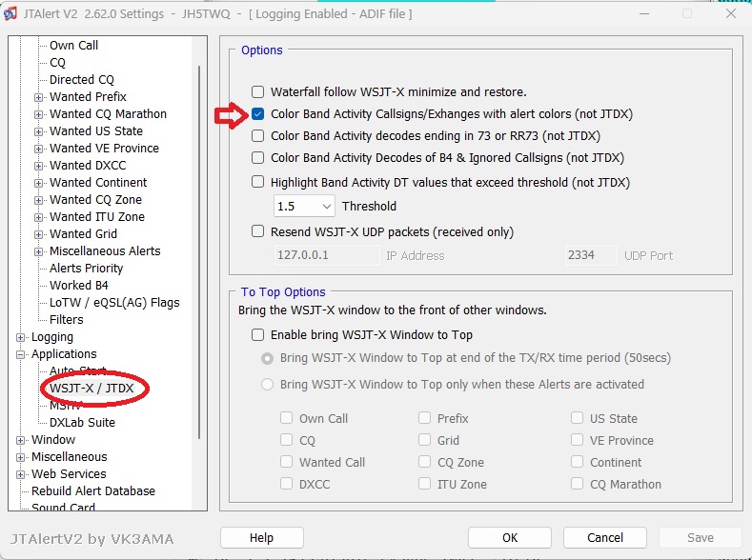The width and height of the screenshot is (752, 560).
Task: Expand the Wanted CQ Marathon node
Action: click(38, 114)
